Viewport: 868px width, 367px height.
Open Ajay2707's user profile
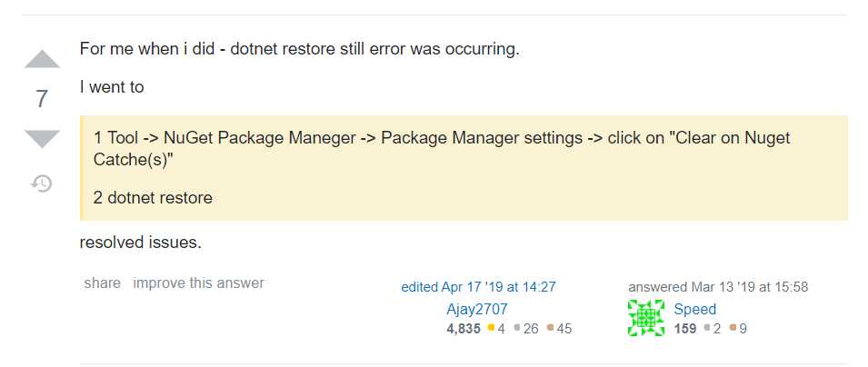pyautogui.click(x=476, y=309)
